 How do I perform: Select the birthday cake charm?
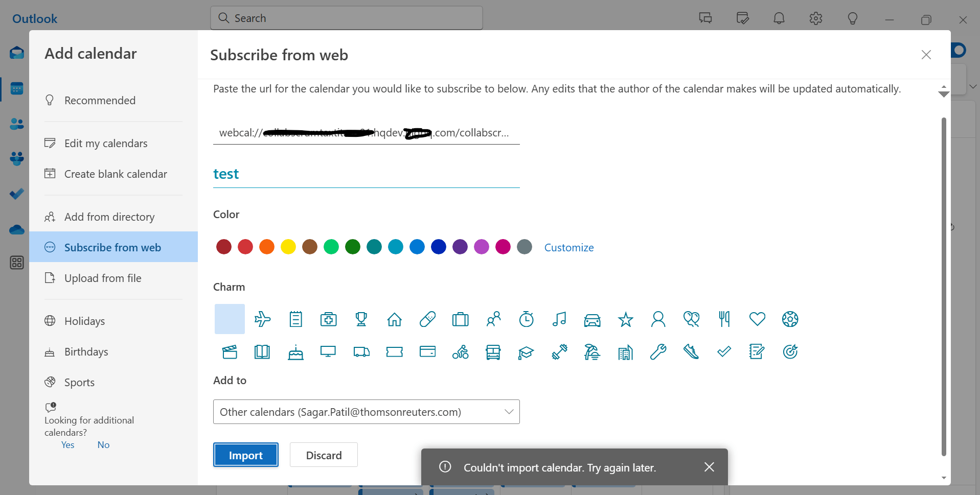(295, 352)
